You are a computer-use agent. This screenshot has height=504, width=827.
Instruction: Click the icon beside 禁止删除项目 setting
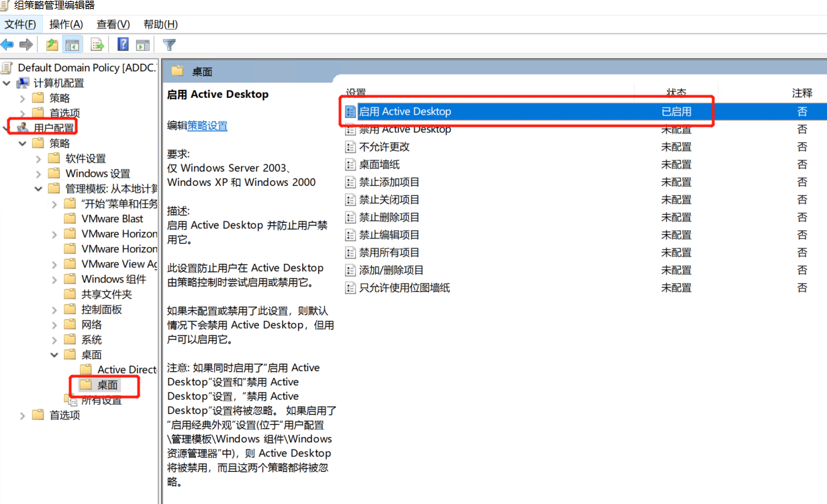[x=350, y=217]
